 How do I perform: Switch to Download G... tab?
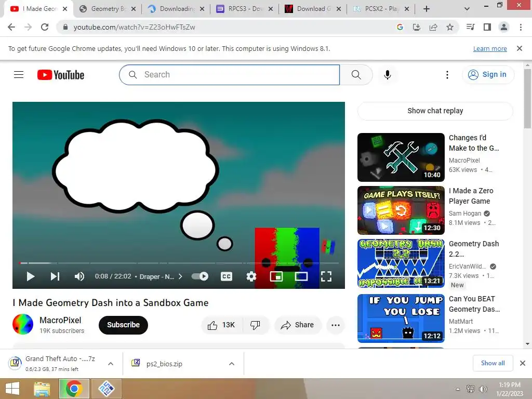coord(313,9)
